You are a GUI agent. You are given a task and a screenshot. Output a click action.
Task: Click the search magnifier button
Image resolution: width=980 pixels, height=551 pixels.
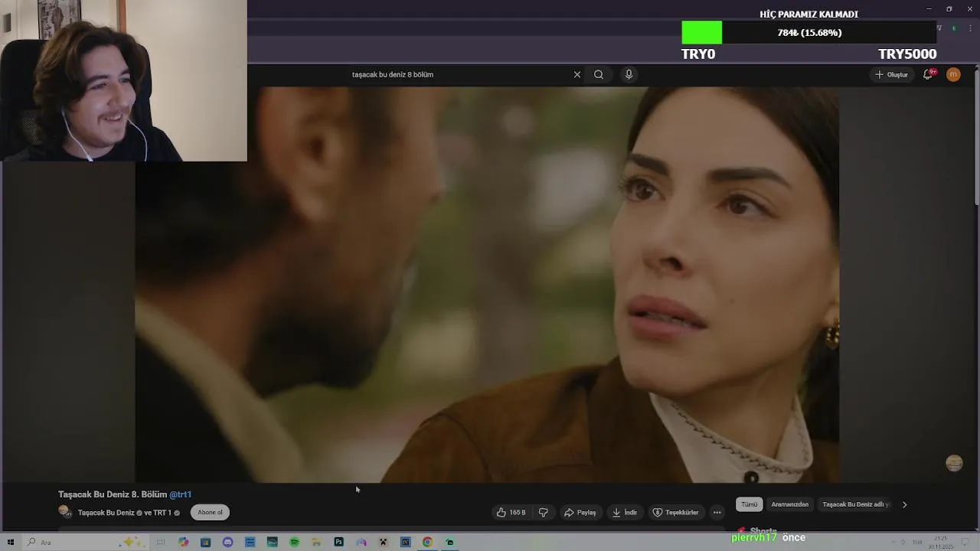599,74
